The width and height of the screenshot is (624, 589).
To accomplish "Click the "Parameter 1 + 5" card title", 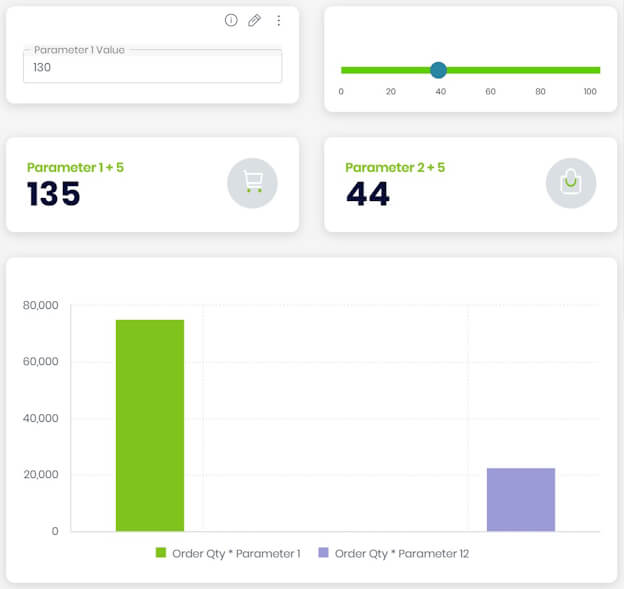I will pyautogui.click(x=75, y=168).
